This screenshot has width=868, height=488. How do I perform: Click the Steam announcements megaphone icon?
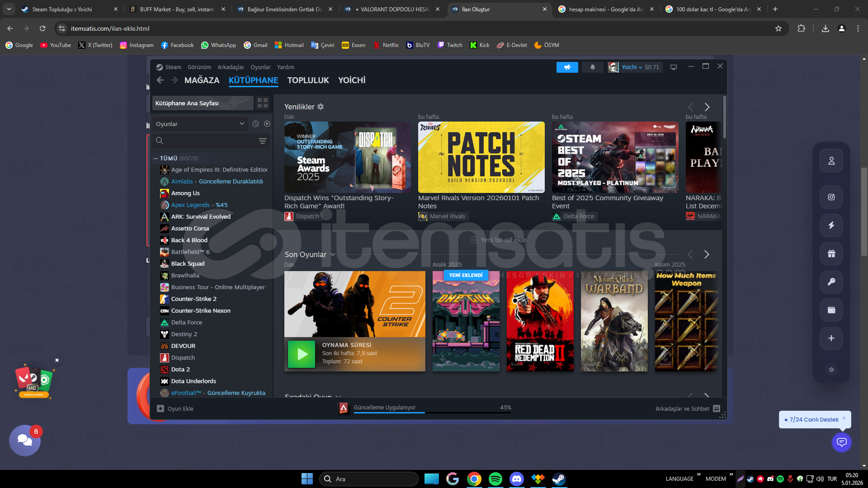click(567, 67)
